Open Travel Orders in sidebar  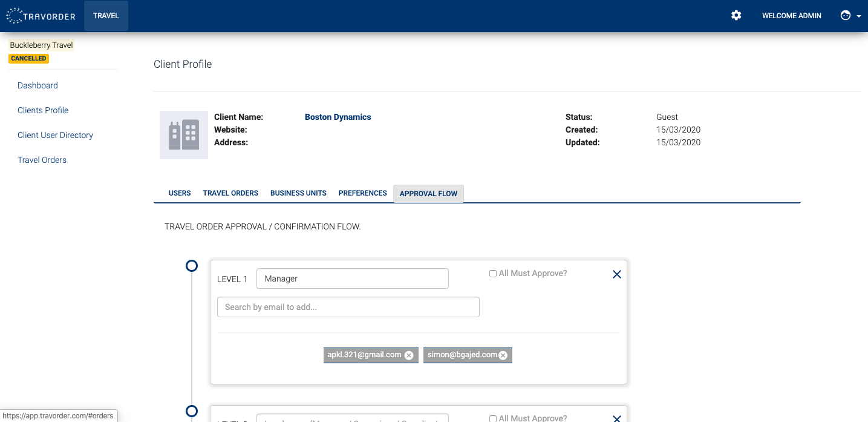tap(42, 160)
